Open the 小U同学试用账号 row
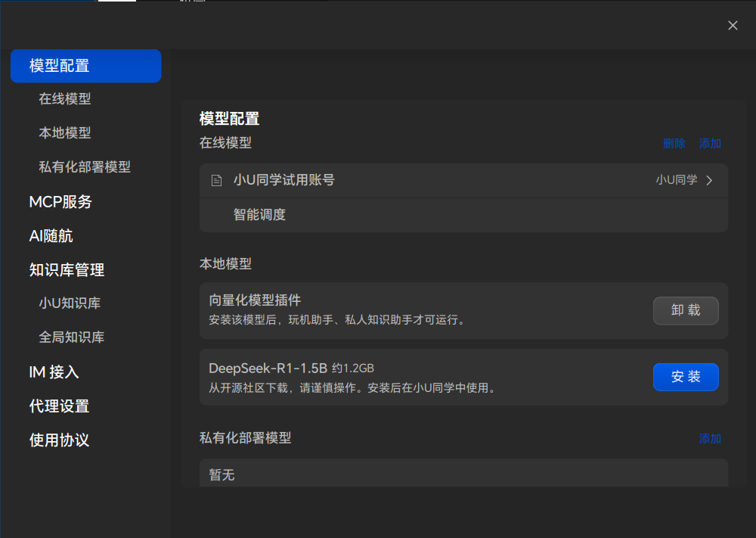This screenshot has height=538, width=756. coord(464,180)
